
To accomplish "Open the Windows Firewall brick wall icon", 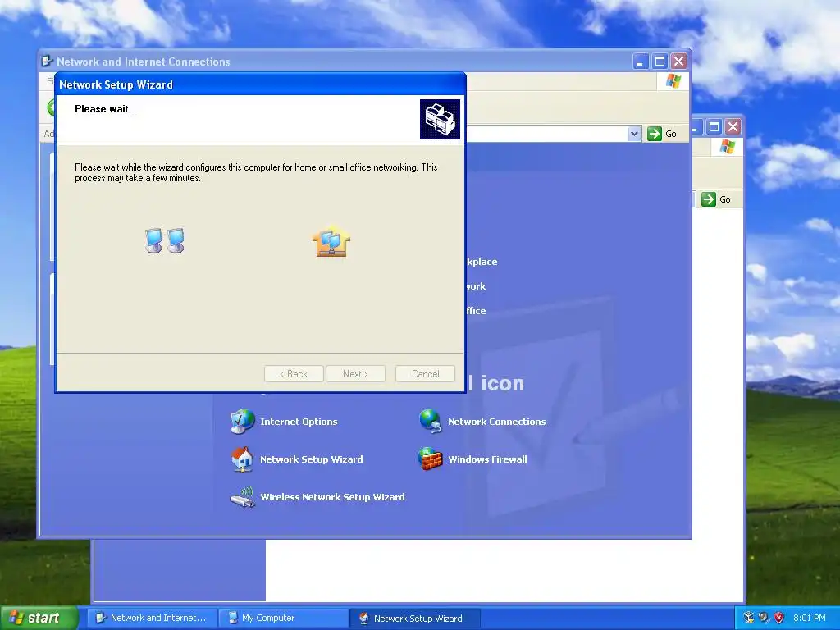I will (430, 459).
